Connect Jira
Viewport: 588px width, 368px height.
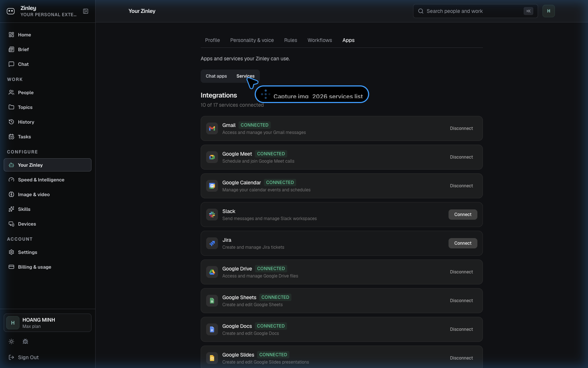(463, 243)
